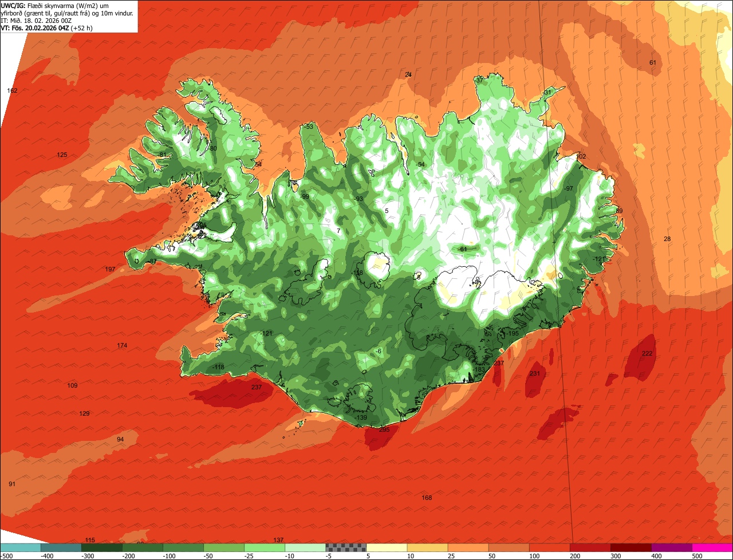The height and width of the screenshot is (560, 733).
Task: Select the initial time 'IT: Mið. 18. 02. 2026 00Z'
Action: [37, 20]
